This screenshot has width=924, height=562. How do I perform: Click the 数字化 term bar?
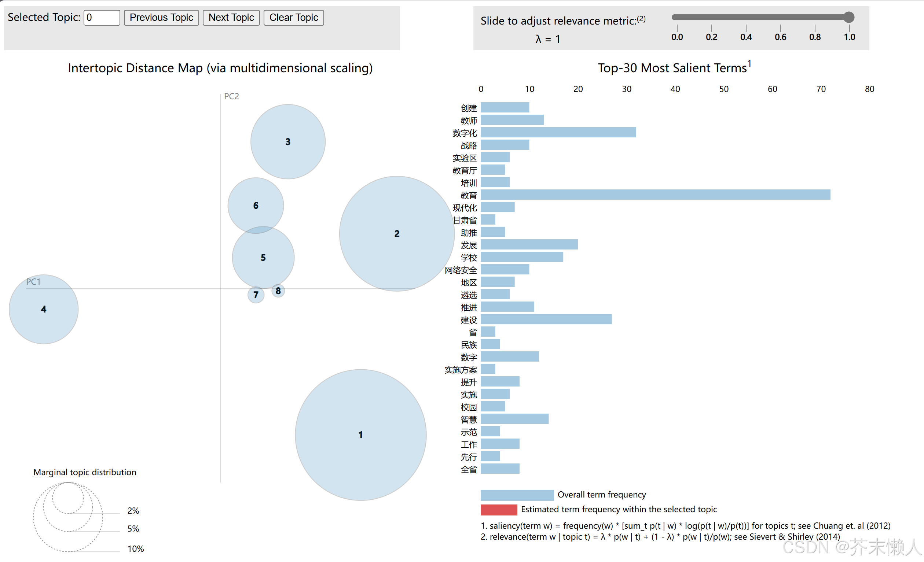point(558,132)
